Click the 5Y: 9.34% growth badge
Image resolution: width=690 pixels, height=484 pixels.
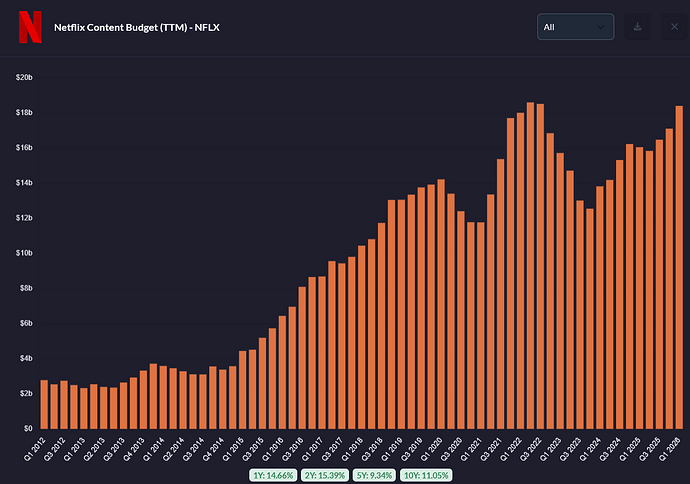pyautogui.click(x=374, y=475)
